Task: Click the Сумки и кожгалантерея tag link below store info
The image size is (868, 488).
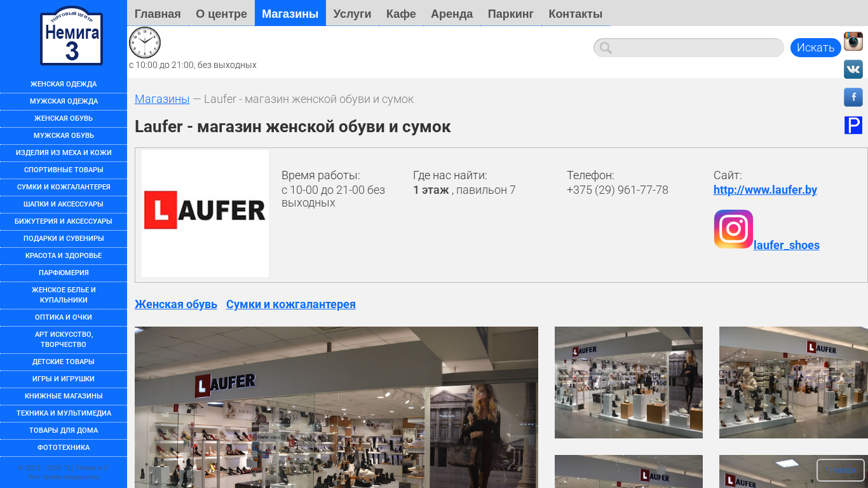Action: (x=291, y=304)
